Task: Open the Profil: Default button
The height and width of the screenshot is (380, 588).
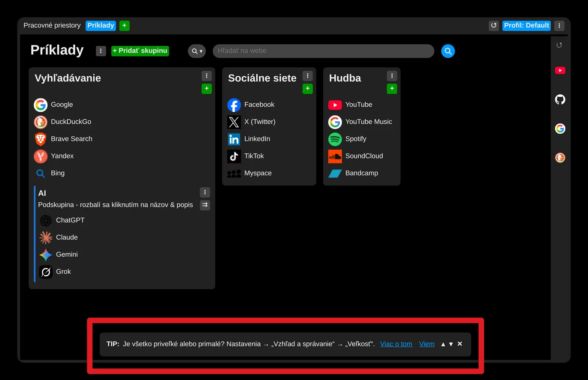Action: (526, 26)
